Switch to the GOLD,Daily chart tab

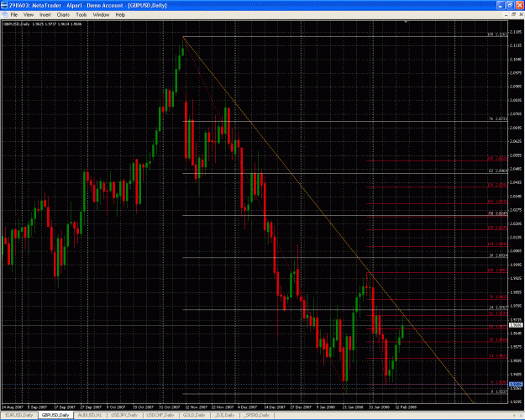click(194, 415)
